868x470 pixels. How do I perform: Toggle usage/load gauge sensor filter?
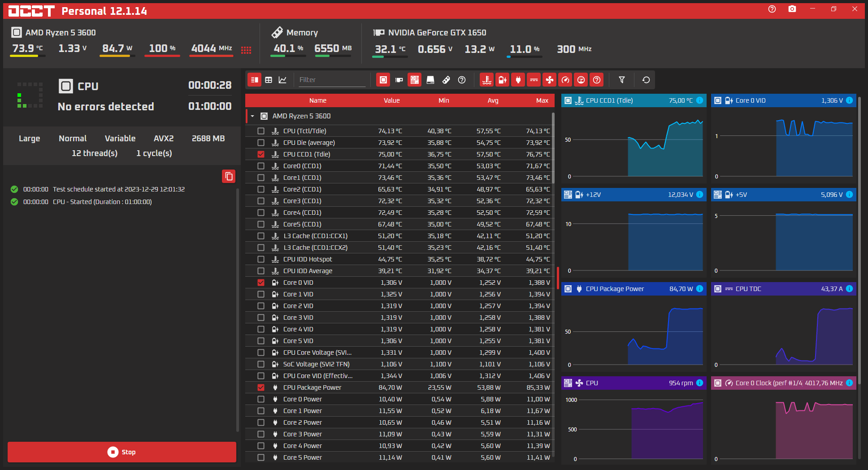pyautogui.click(x=581, y=80)
